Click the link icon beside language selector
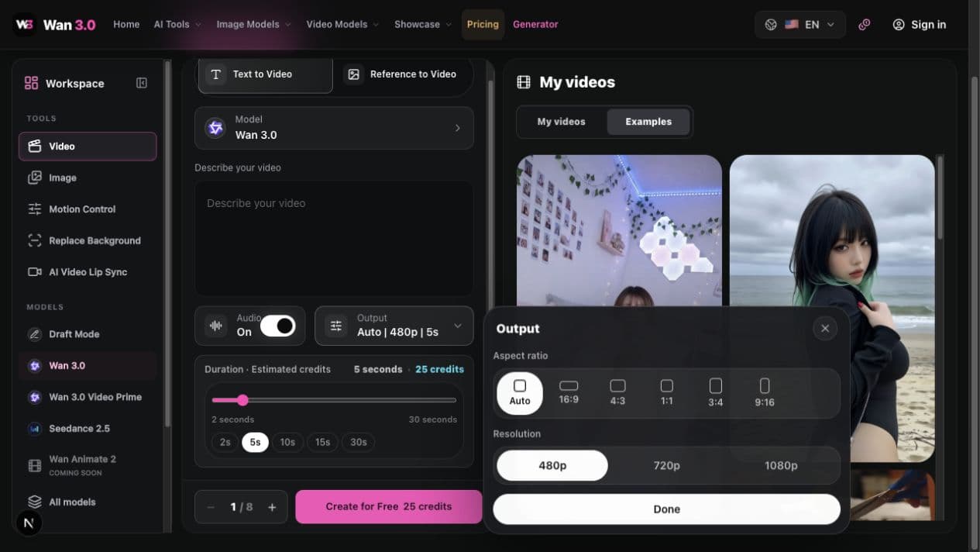Image resolution: width=980 pixels, height=552 pixels. [865, 25]
